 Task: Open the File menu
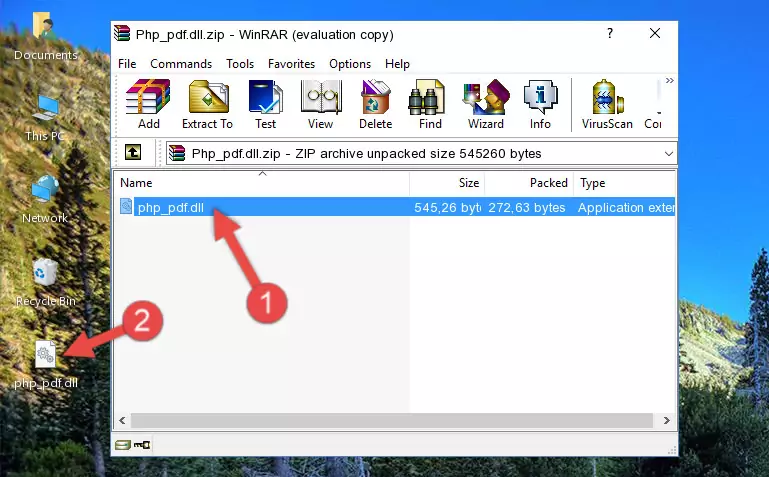click(127, 64)
